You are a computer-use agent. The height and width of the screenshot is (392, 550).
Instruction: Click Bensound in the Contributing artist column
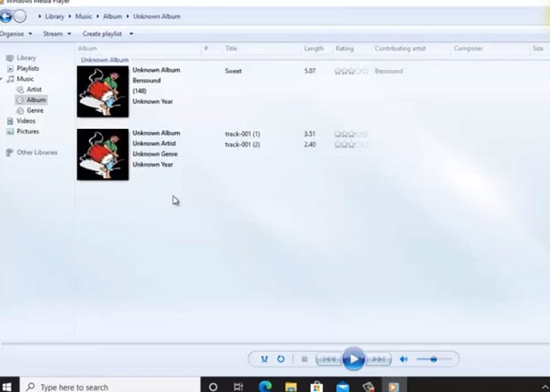click(x=388, y=71)
